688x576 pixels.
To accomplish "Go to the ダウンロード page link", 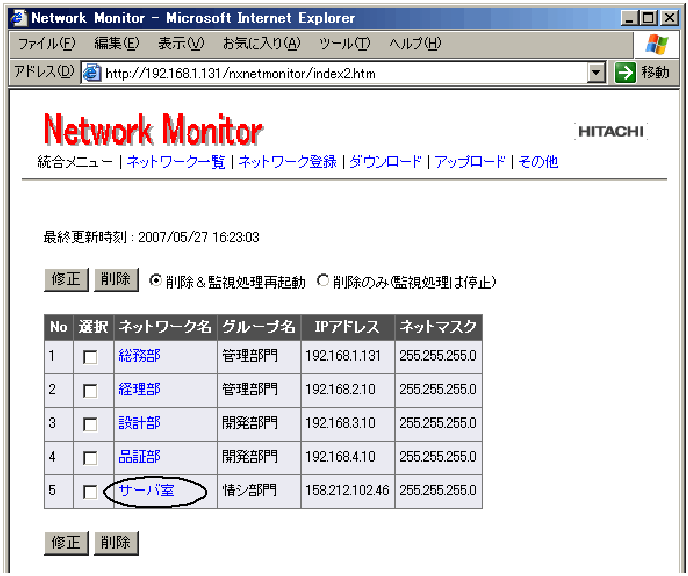I will coord(385,162).
